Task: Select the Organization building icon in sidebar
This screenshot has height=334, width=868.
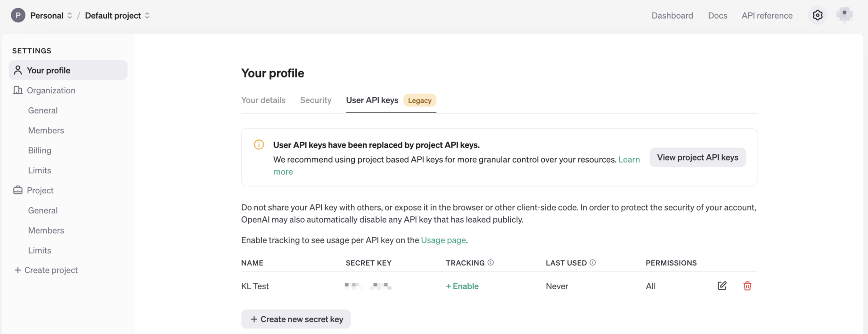Action: (18, 90)
